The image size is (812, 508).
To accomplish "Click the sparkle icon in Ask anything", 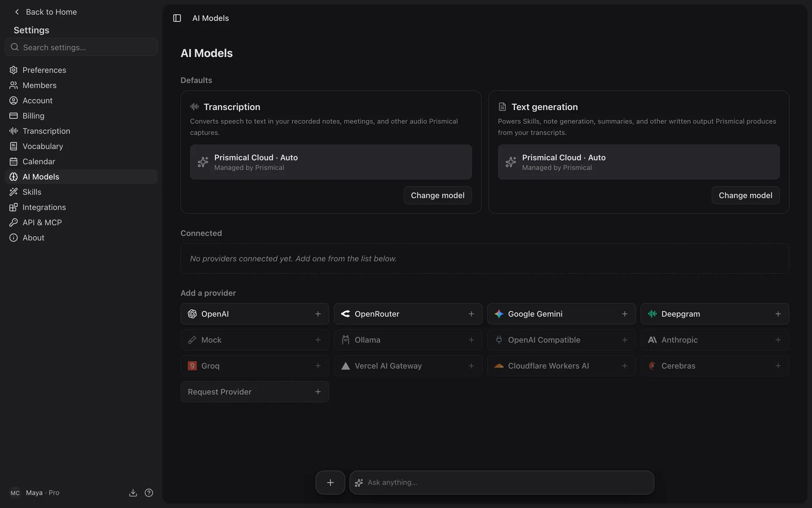I will [x=359, y=483].
